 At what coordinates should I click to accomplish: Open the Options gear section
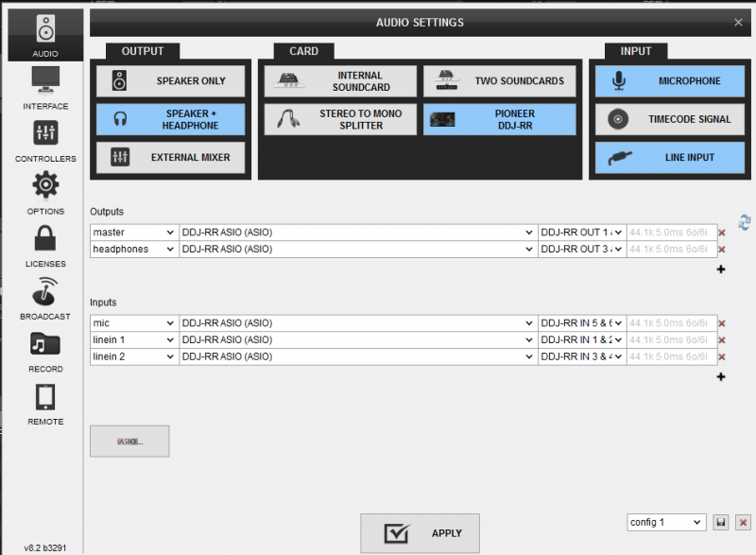45,194
